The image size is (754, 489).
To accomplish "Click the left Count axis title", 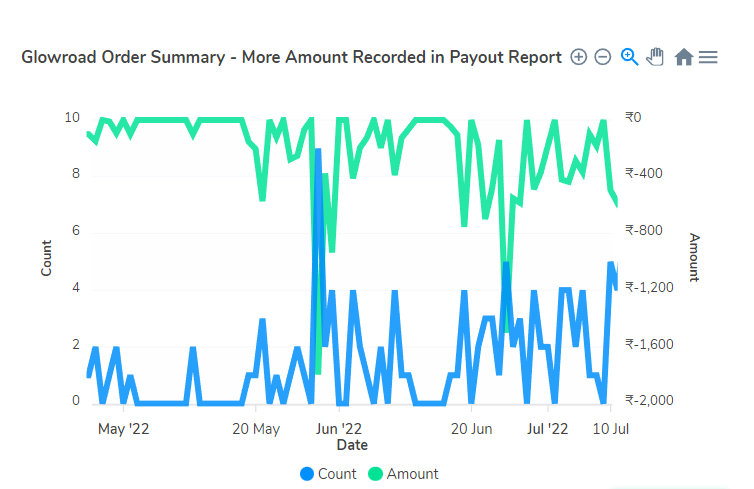I will [46, 258].
